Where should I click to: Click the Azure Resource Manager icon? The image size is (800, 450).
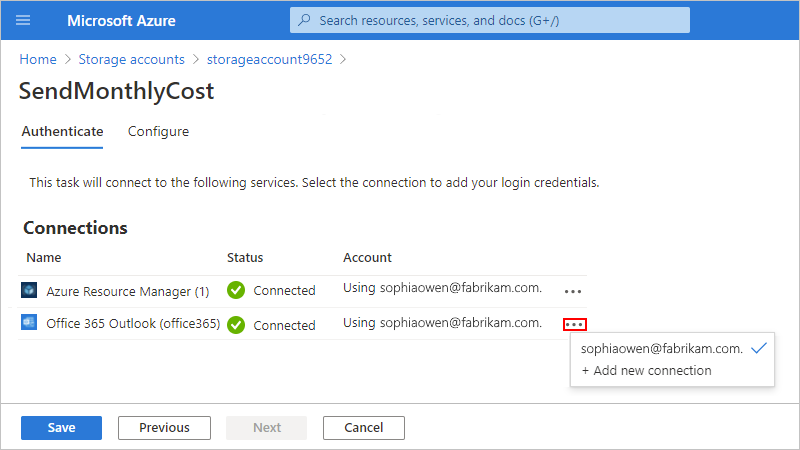pyautogui.click(x=29, y=290)
